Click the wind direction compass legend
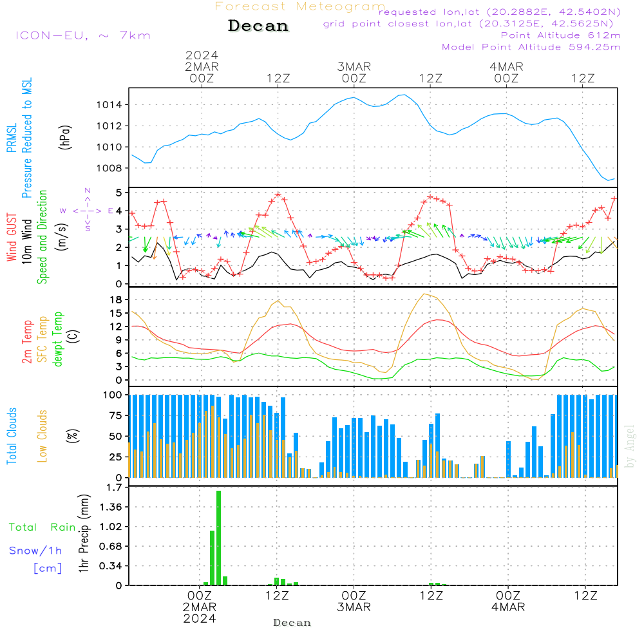Screen dimensions: 644x644 (x=87, y=211)
